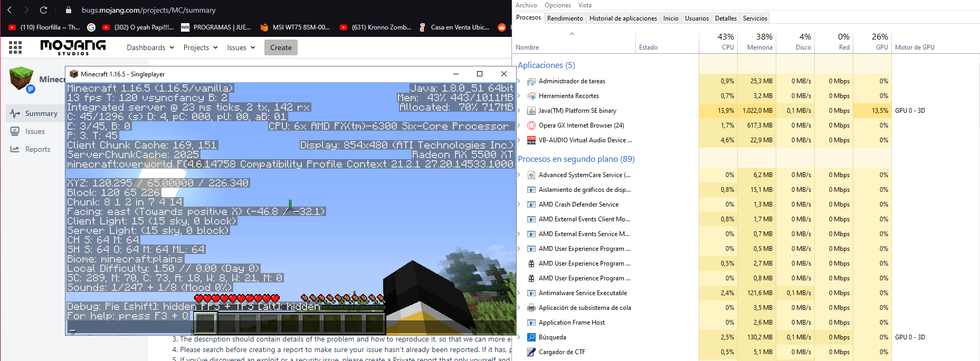980x361 pixels.
Task: Expand the Opera GX Internet Browser group
Action: pos(519,125)
